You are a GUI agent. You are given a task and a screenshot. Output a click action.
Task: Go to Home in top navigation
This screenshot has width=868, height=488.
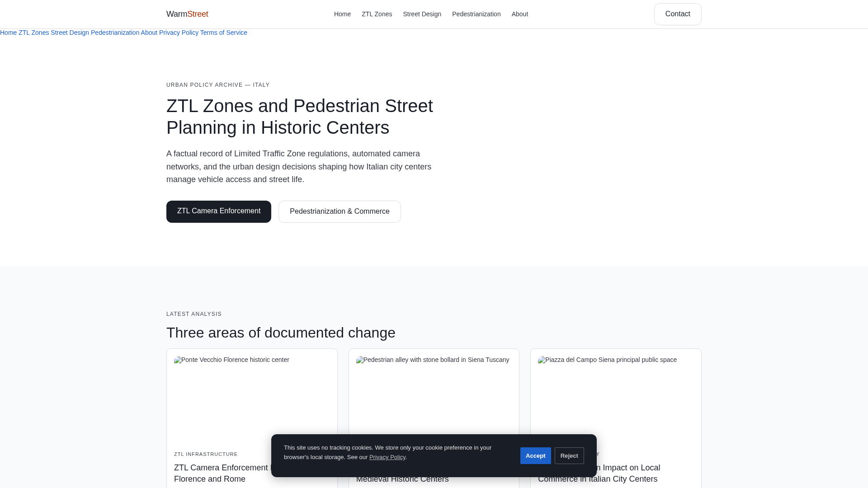(x=342, y=14)
